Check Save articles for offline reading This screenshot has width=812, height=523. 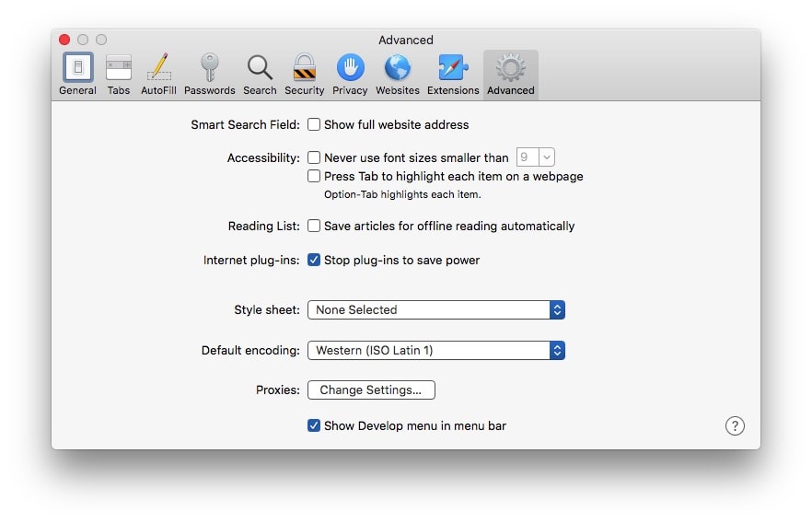tap(314, 226)
